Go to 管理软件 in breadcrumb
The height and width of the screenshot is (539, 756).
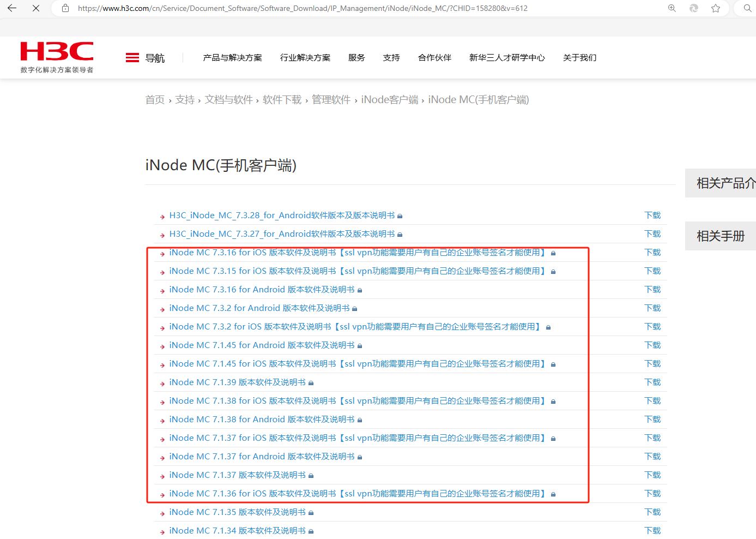click(x=331, y=100)
